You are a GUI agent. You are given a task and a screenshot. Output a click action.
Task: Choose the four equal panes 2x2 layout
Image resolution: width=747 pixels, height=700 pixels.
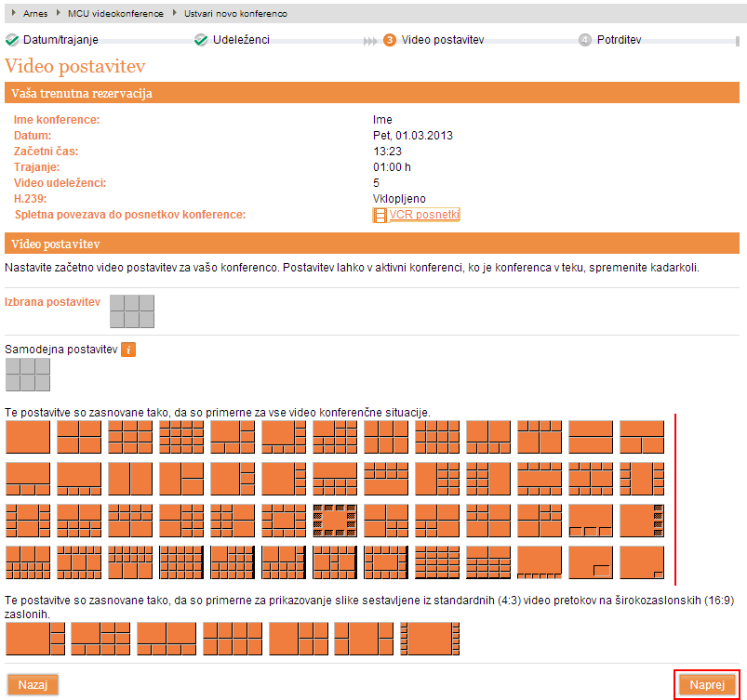tap(79, 437)
